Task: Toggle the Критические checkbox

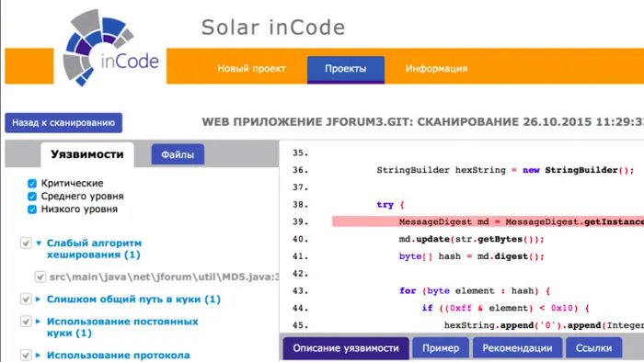Action: 32,183
